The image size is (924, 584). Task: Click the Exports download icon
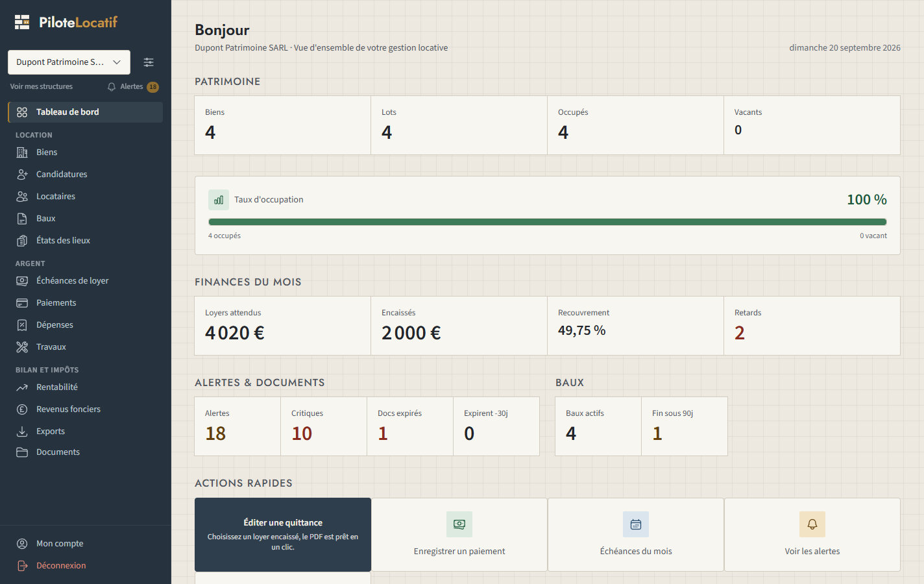point(22,432)
